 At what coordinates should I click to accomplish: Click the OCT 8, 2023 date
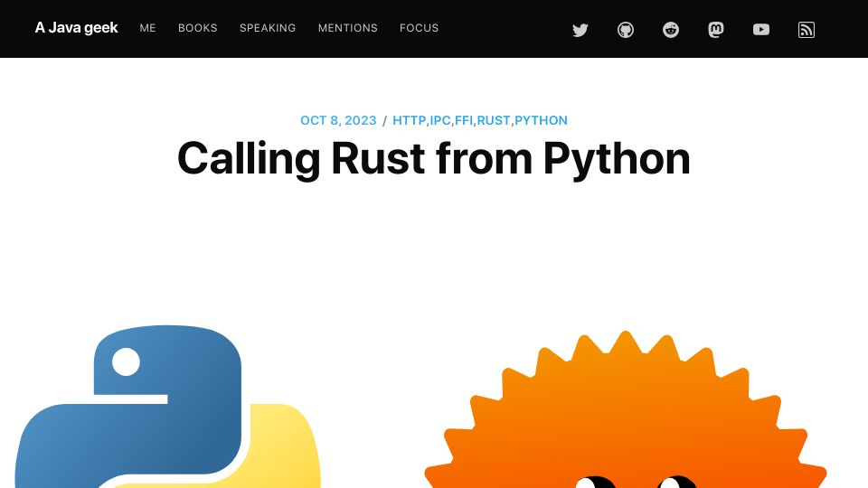click(x=338, y=120)
